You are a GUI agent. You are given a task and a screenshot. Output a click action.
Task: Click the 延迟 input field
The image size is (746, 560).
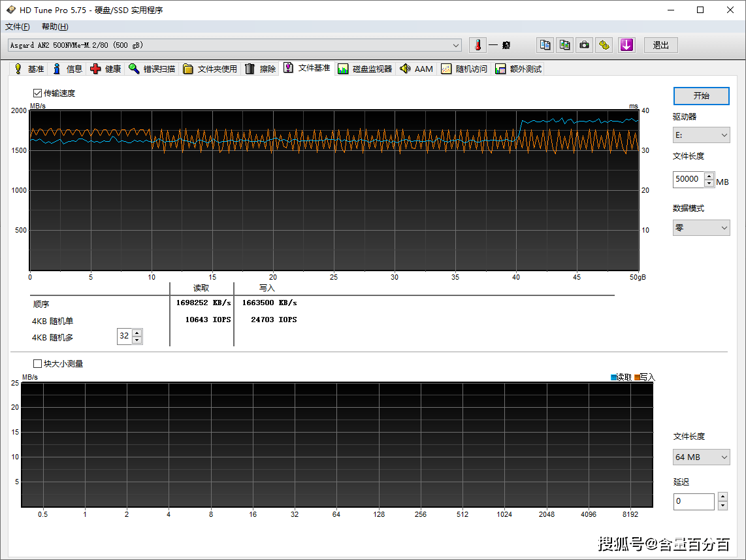tap(694, 501)
